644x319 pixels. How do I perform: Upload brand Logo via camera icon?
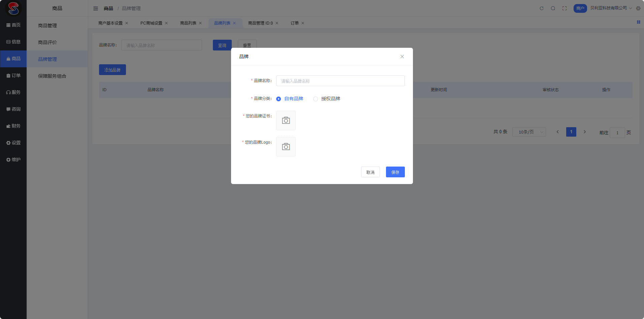tap(286, 147)
